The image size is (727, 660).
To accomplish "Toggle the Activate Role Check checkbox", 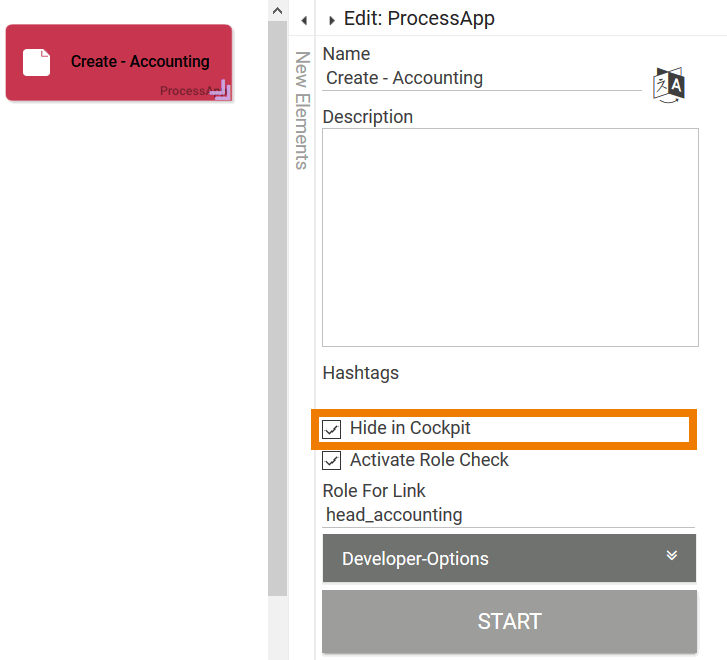I will [x=332, y=461].
